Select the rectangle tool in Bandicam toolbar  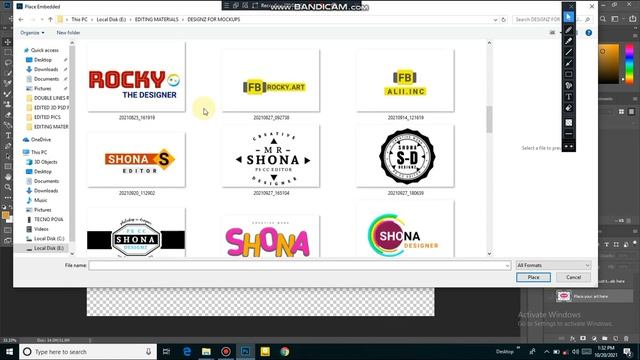569,74
